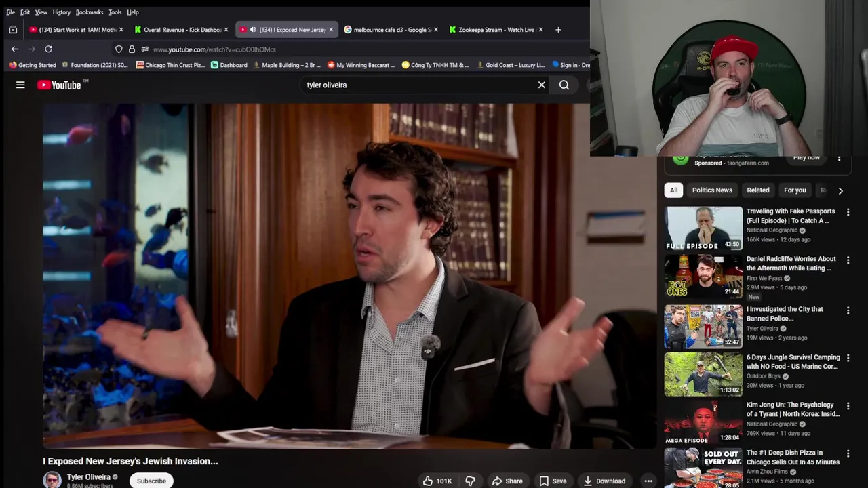Clear the search box with the X
Screen dimensions: 868x488
[542, 85]
